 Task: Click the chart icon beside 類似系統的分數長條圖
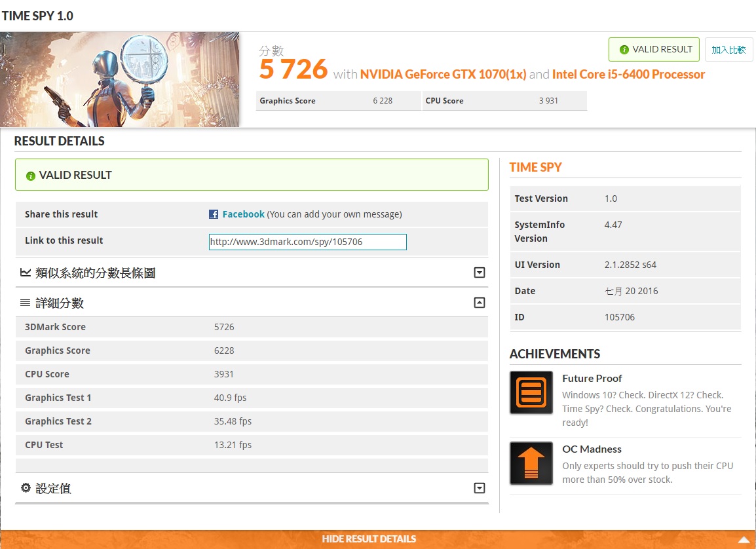(x=26, y=273)
